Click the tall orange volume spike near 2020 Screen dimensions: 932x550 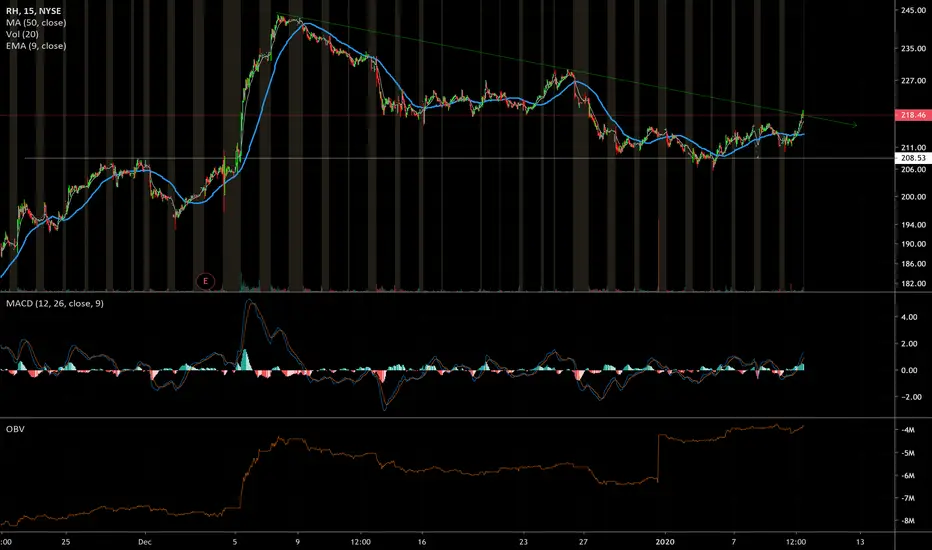click(659, 254)
